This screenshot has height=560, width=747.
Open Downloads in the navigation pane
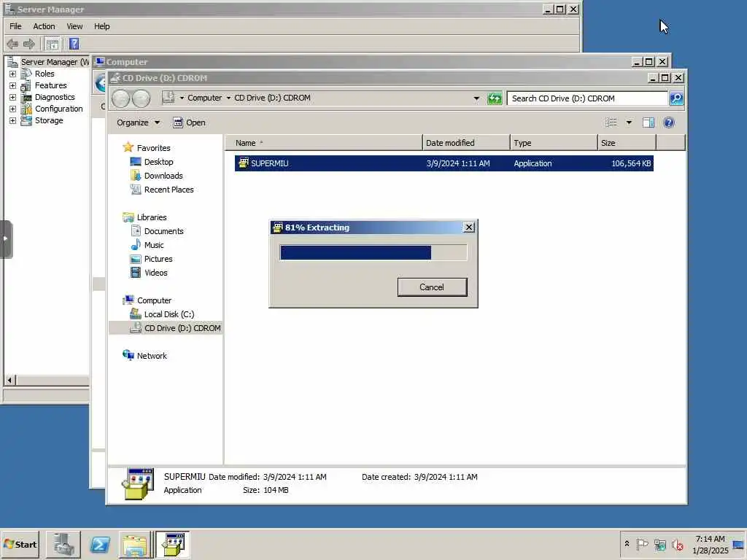(x=157, y=176)
